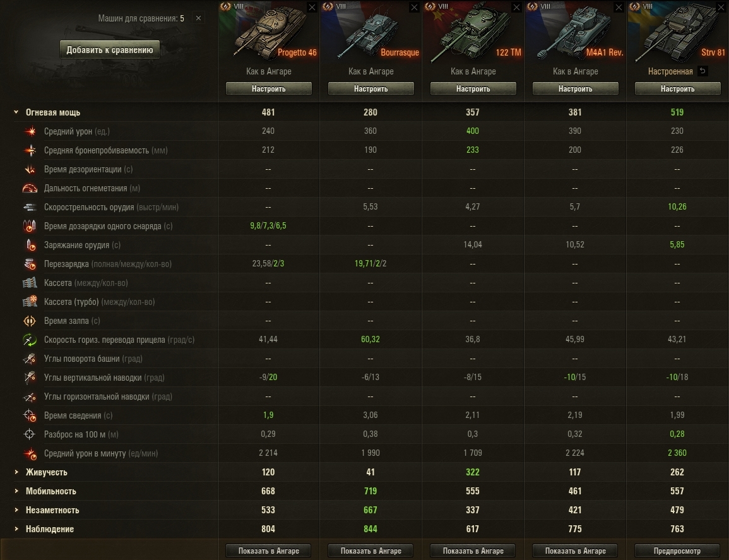The image size is (729, 560).
Task: Expand the Живучесть section
Action: coord(16,472)
